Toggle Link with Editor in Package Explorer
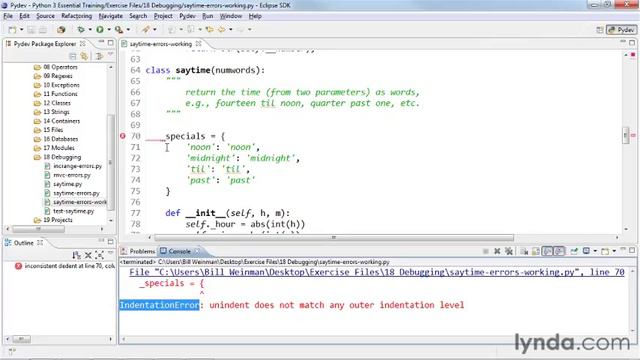Viewport: 640px width, 360px height. tap(84, 56)
